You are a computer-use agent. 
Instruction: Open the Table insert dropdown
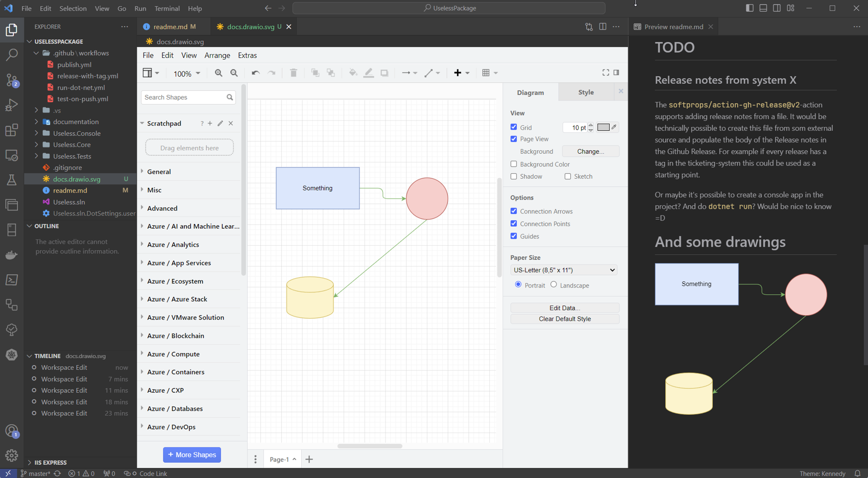490,73
